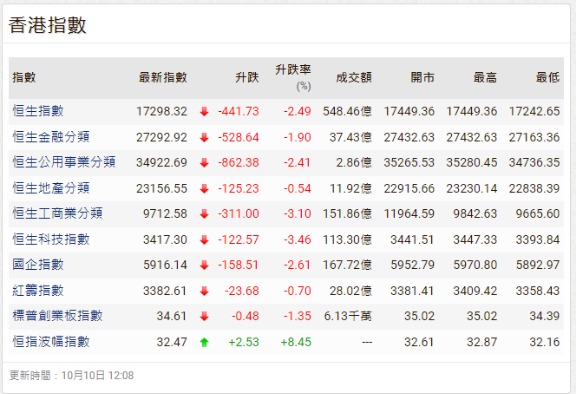The width and height of the screenshot is (576, 394).
Task: Click red down arrow in 恒生科技指數 row
Action: coord(204,240)
